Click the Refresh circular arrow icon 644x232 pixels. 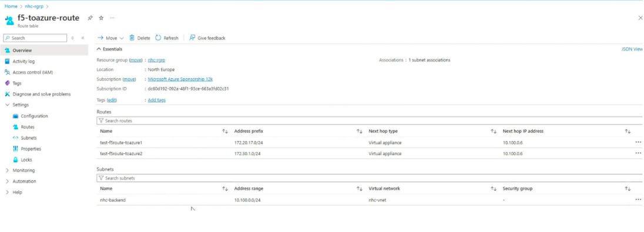(x=158, y=38)
